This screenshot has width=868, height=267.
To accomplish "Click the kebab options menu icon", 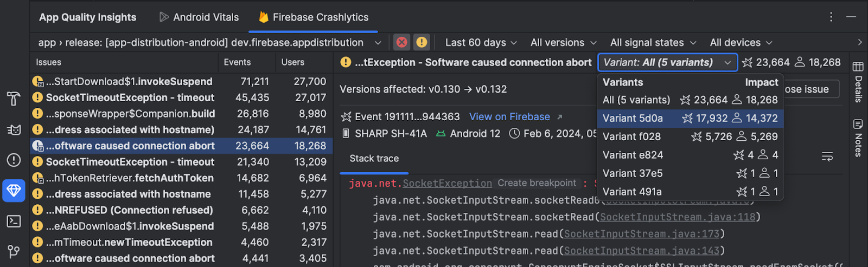I will coord(831,17).
